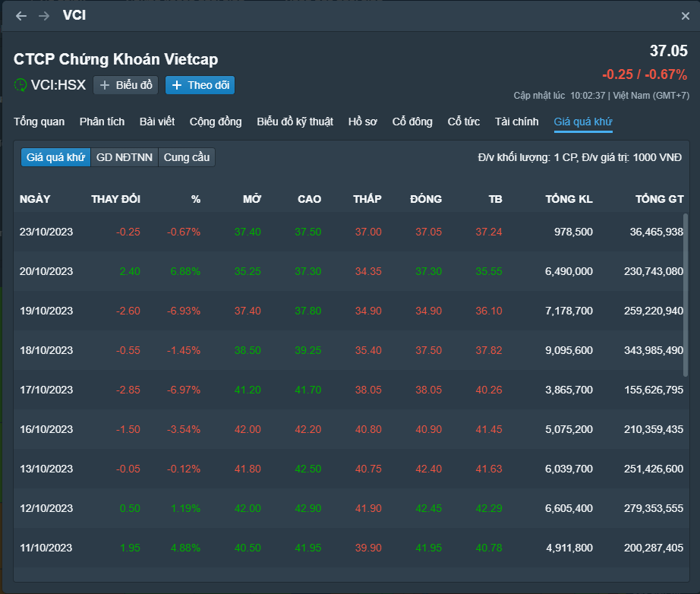Click the -0.25 / -0.67% change label
Screen dimensions: 700x594
645,74
